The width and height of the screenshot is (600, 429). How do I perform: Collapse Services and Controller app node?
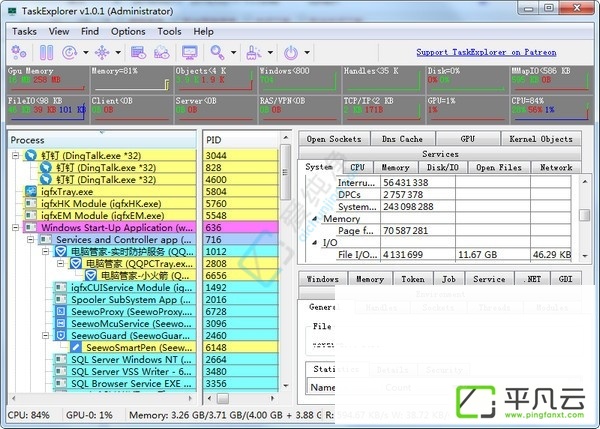[x=31, y=240]
